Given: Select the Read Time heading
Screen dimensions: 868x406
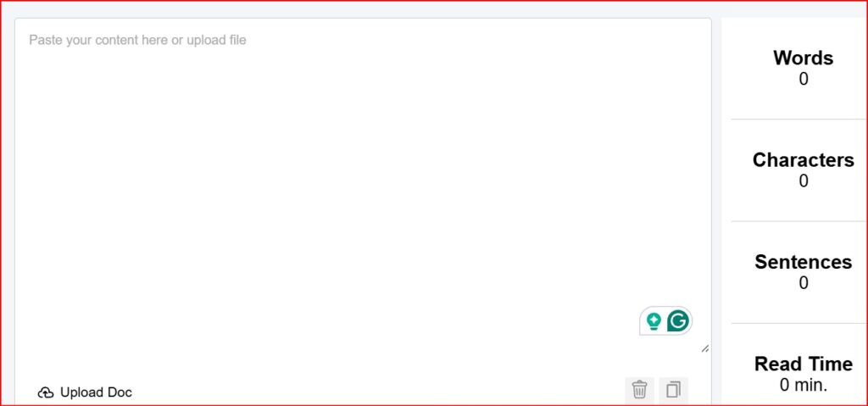Looking at the screenshot, I should pyautogui.click(x=804, y=364).
